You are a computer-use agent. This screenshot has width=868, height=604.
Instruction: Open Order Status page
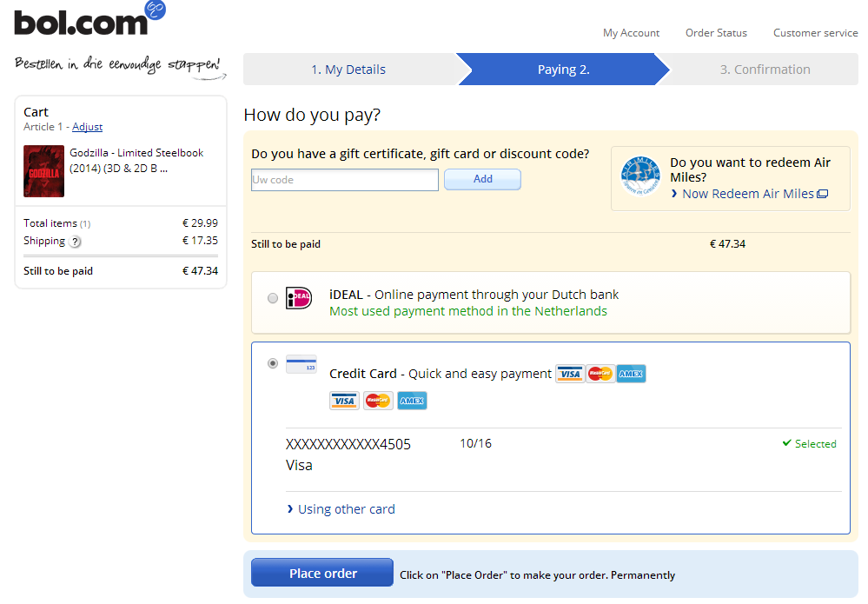716,33
